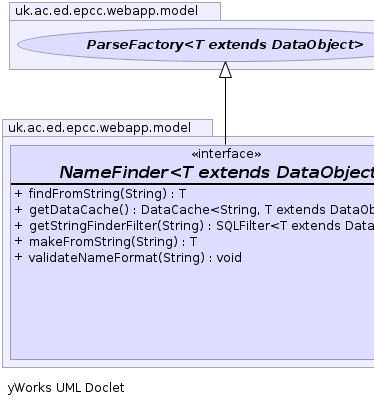Click the «interface» stereotype label
The height and width of the screenshot is (405, 374).
(226, 154)
